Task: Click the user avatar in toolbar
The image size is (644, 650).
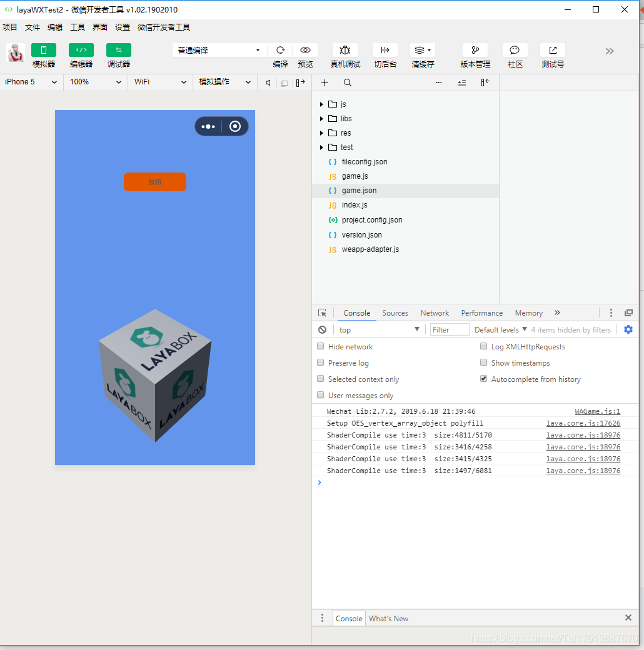Action: [16, 52]
